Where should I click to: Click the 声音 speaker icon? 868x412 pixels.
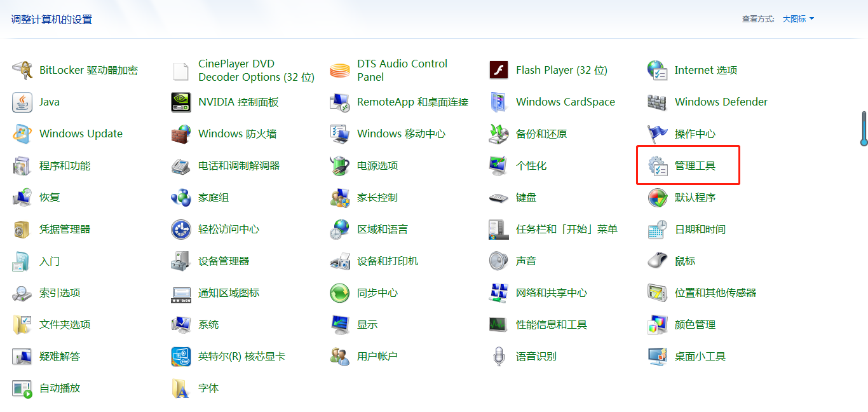pyautogui.click(x=499, y=261)
